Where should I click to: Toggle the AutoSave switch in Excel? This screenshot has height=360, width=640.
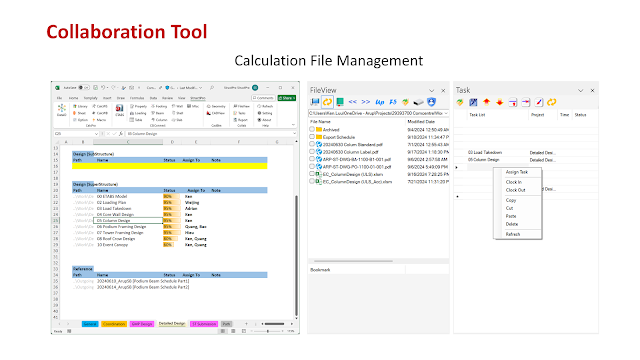(x=84, y=88)
